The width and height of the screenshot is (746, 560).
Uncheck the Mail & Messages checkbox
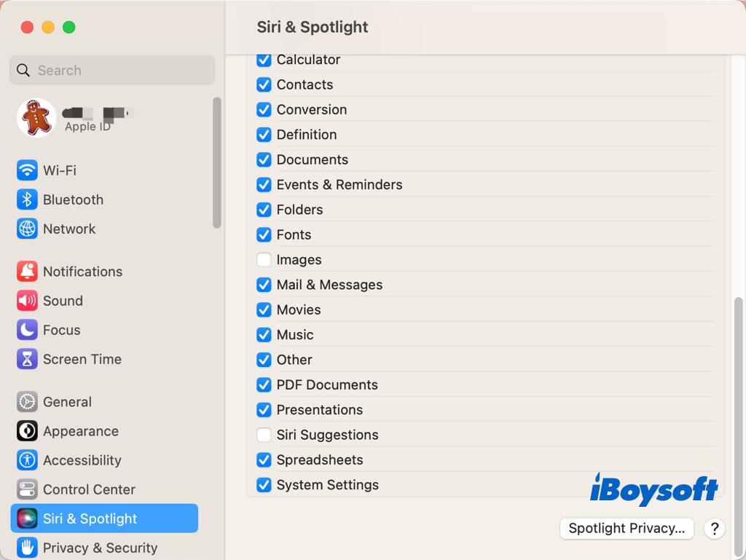pyautogui.click(x=264, y=285)
